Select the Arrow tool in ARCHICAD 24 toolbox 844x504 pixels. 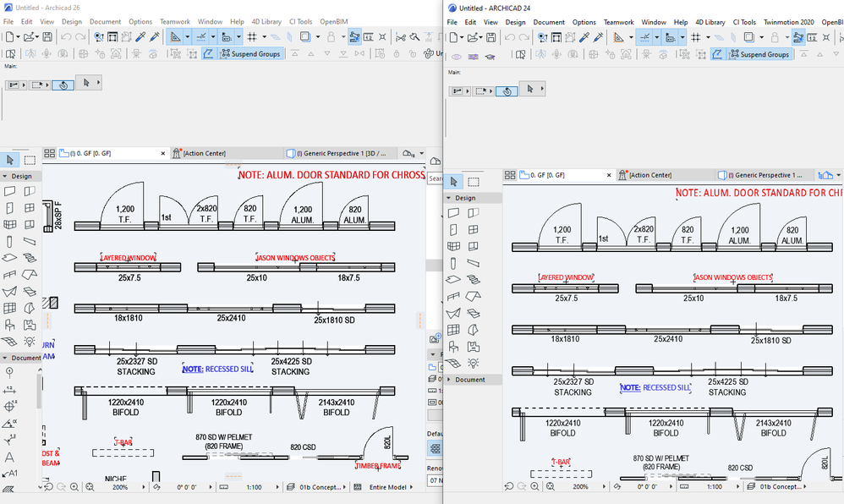(454, 182)
